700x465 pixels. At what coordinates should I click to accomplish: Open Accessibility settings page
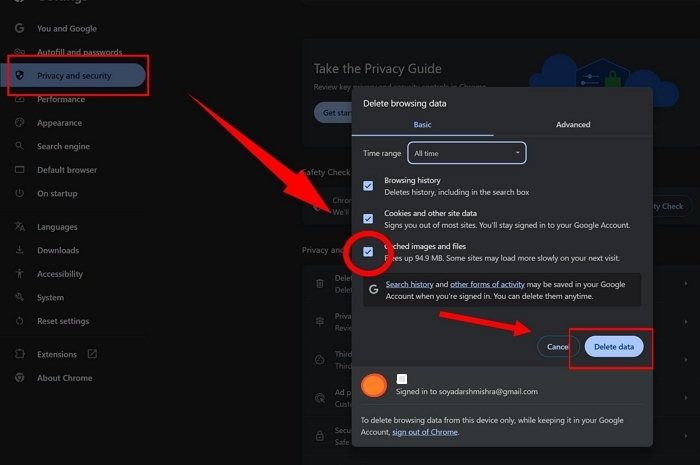tap(60, 274)
